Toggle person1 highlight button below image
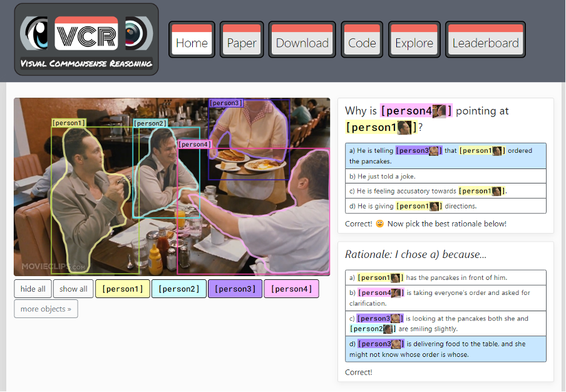The height and width of the screenshot is (392, 566). tap(123, 289)
